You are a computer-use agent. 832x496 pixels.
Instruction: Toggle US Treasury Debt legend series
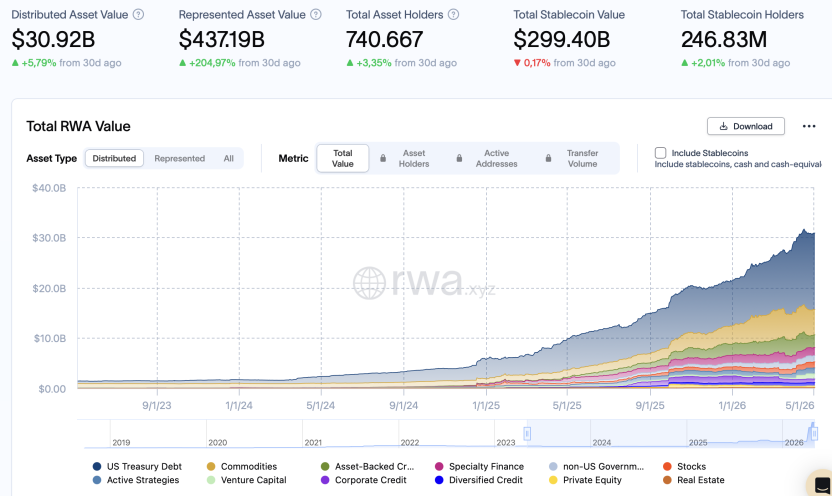click(137, 466)
